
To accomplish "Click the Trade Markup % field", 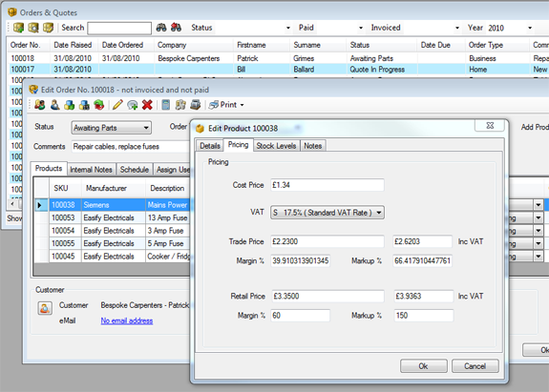I will pos(422,261).
